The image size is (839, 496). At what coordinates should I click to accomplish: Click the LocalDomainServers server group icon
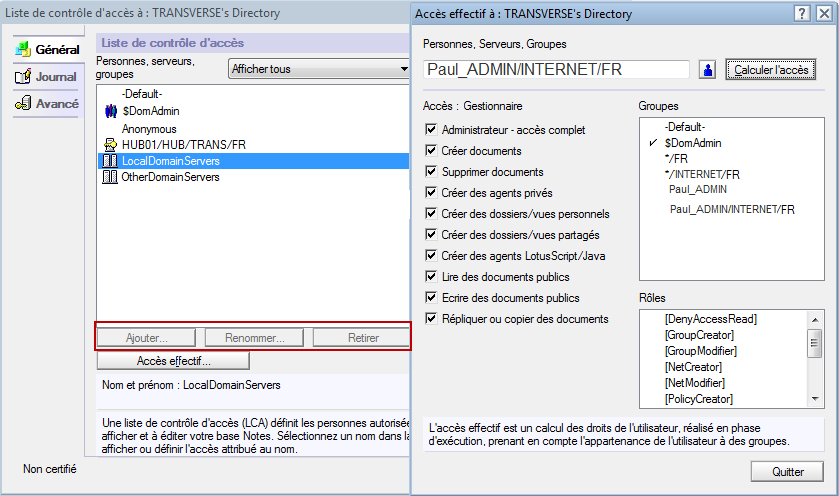point(111,161)
